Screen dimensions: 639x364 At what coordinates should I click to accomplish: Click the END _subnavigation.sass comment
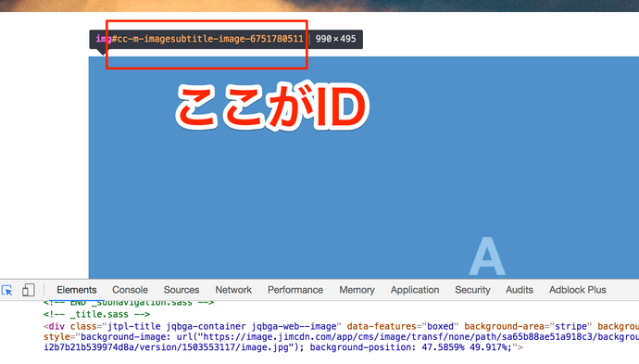129,303
